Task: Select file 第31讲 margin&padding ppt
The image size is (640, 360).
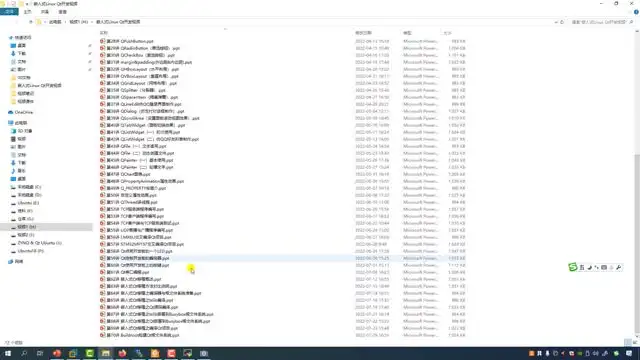Action: 149,62
